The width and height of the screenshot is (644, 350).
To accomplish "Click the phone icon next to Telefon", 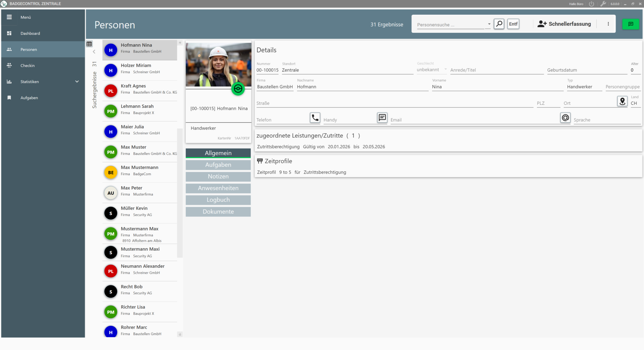I will (x=315, y=118).
